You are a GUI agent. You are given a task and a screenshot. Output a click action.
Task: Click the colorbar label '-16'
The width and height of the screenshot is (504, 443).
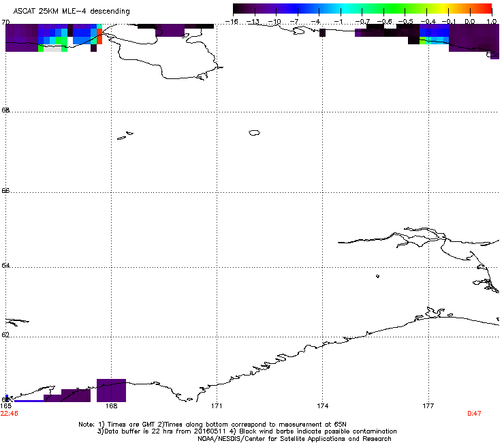[232, 22]
